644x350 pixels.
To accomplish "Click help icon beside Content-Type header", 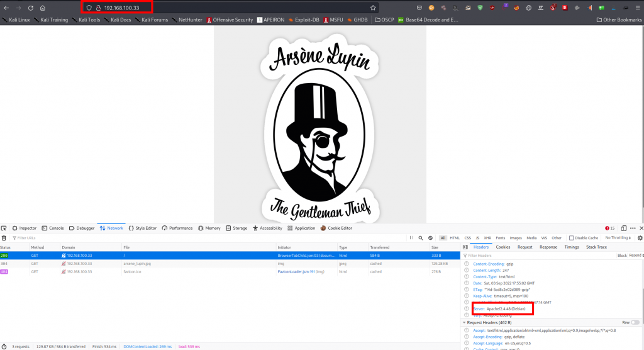I will (x=466, y=277).
